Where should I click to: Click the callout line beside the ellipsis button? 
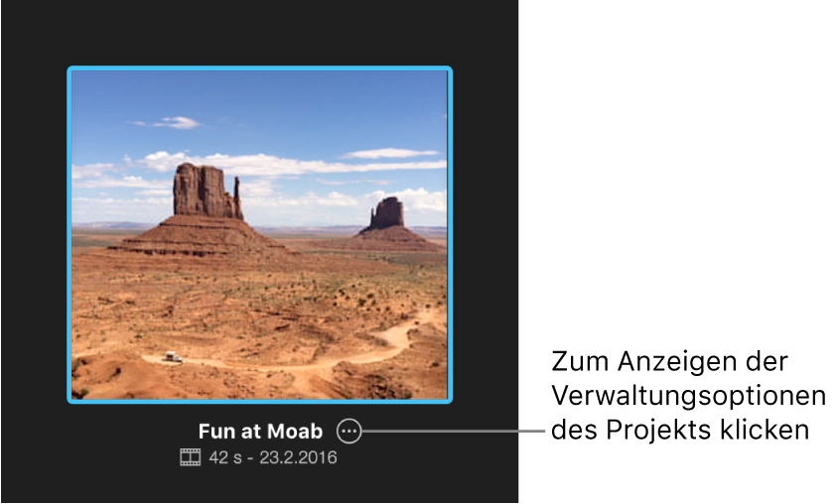454,431
